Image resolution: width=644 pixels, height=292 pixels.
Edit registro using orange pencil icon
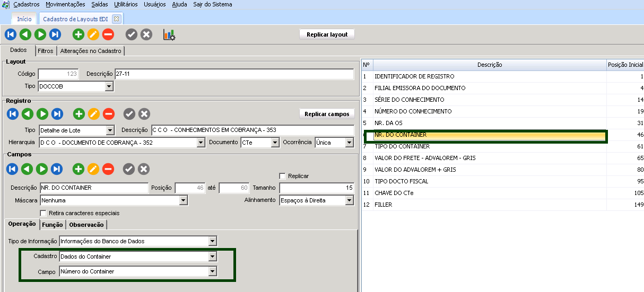pyautogui.click(x=93, y=114)
